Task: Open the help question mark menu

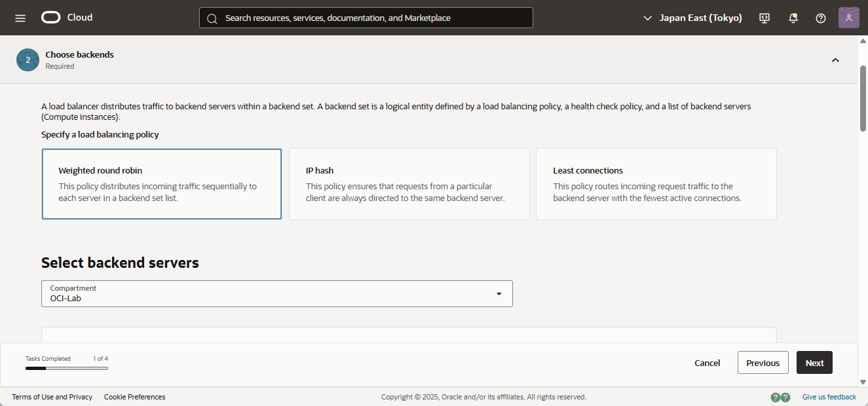Action: (x=820, y=18)
